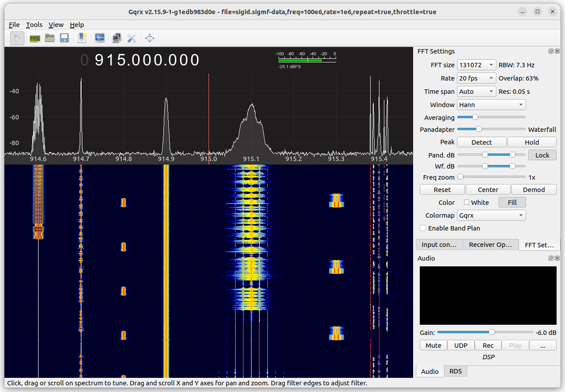565x392 pixels.
Task: Change the Window function combo box
Action: pos(491,104)
